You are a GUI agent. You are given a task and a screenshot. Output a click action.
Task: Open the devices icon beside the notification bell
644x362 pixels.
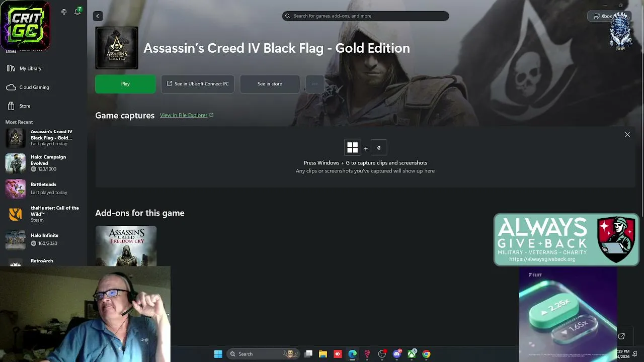pos(64,12)
